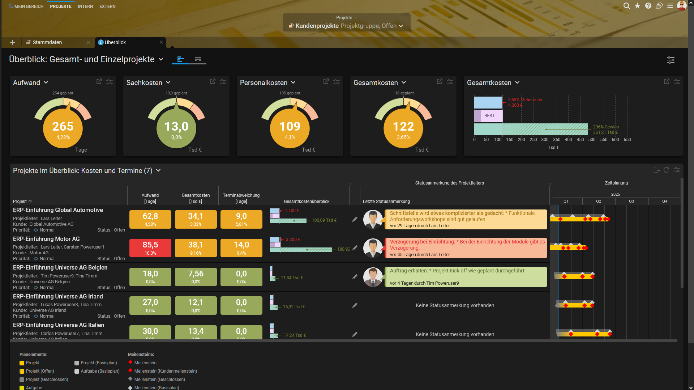The height and width of the screenshot is (390, 694).
Task: Expand Projekte im Überblick: Kosten und Termine dropdown
Action: click(158, 170)
